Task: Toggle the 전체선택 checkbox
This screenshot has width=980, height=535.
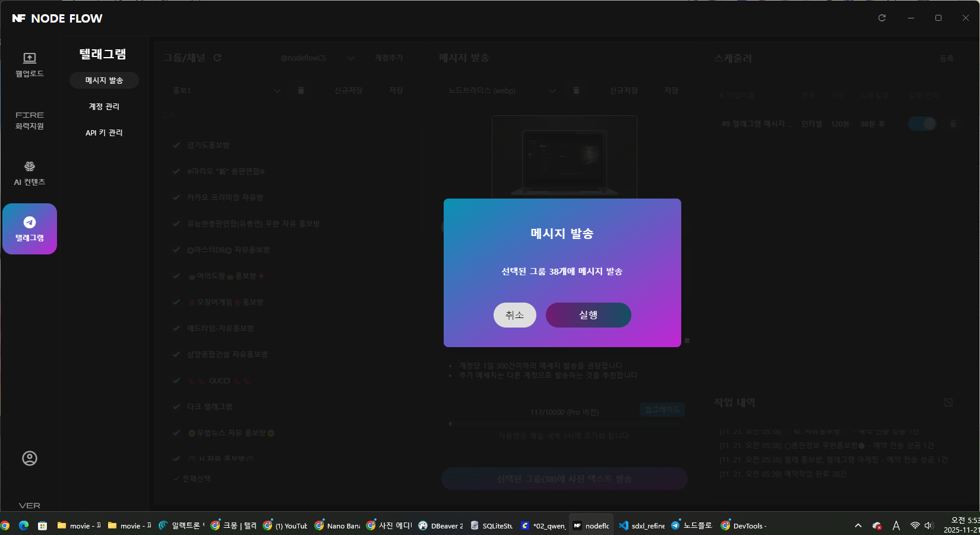Action: tap(176, 479)
